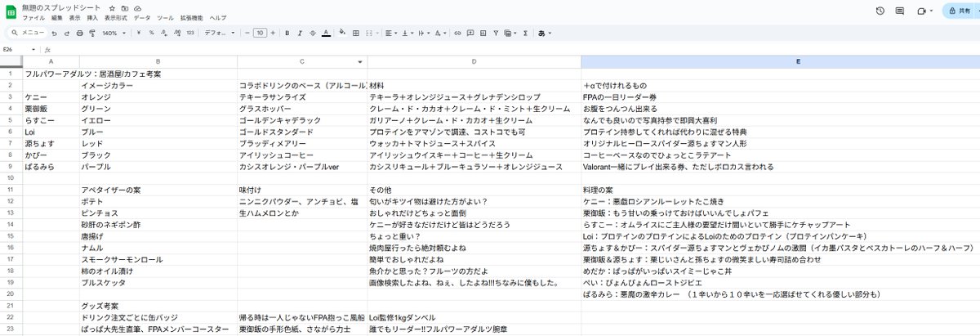Toggle the create filter funnel icon
This screenshot has height=336, width=980.
coord(495,33)
